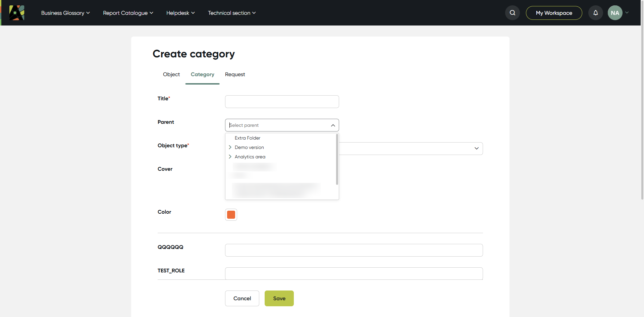This screenshot has height=317, width=644.
Task: Click the app logo in the header
Action: (17, 13)
